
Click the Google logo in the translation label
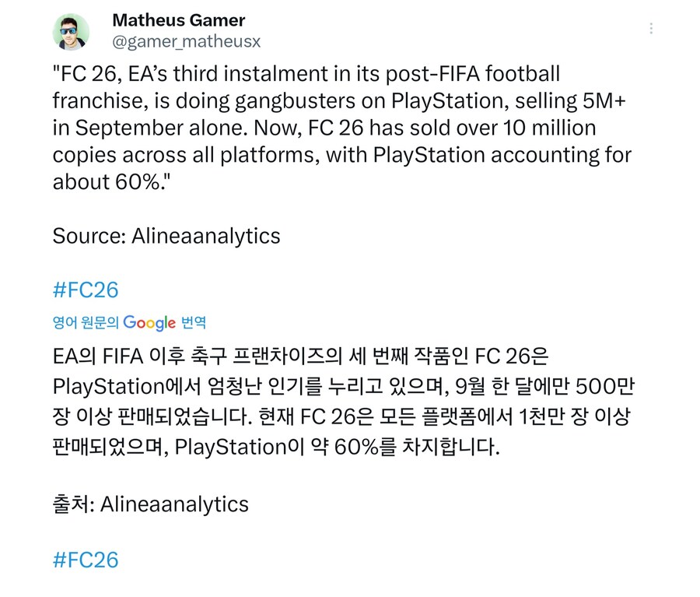[x=149, y=322]
